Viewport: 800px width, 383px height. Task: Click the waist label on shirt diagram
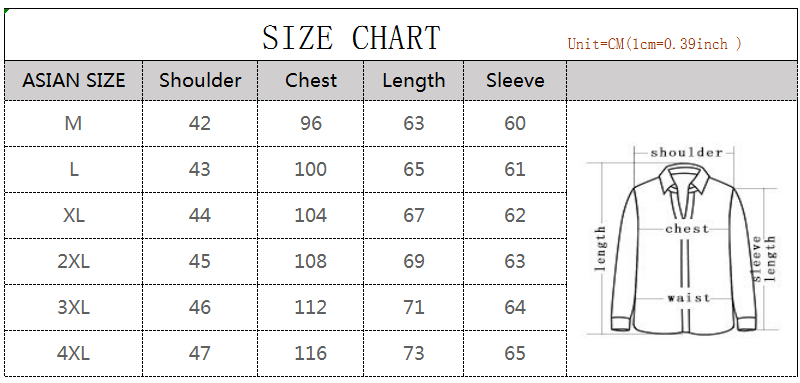688,297
